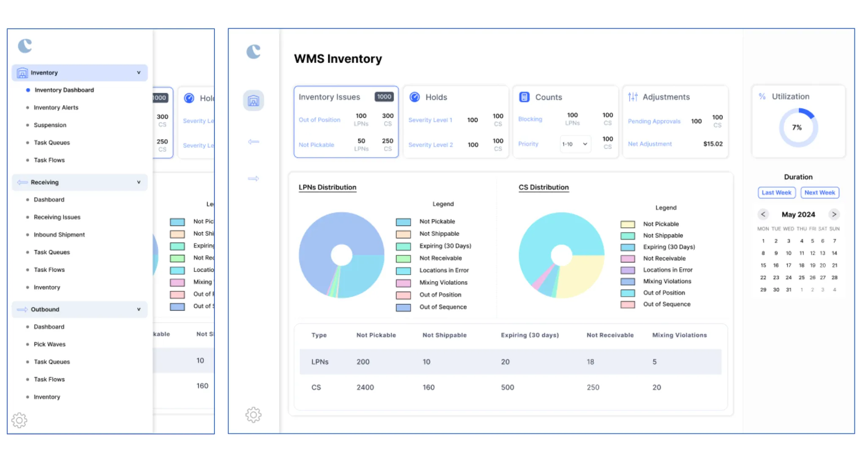Click the $15.02 net adjustment value
868x458 pixels.
coord(713,144)
